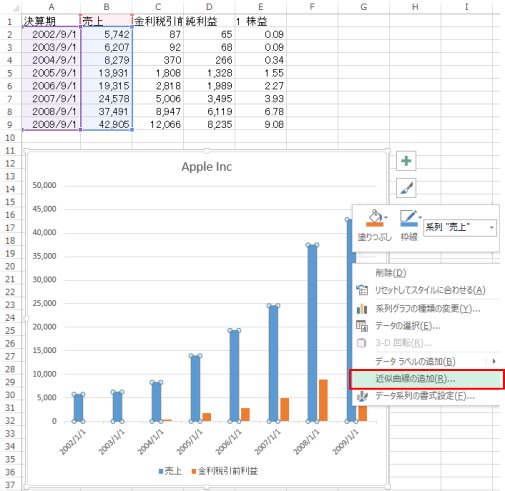Image resolution: width=505 pixels, height=491 pixels.
Task: Click the 売上 legend entry
Action: pyautogui.click(x=170, y=471)
